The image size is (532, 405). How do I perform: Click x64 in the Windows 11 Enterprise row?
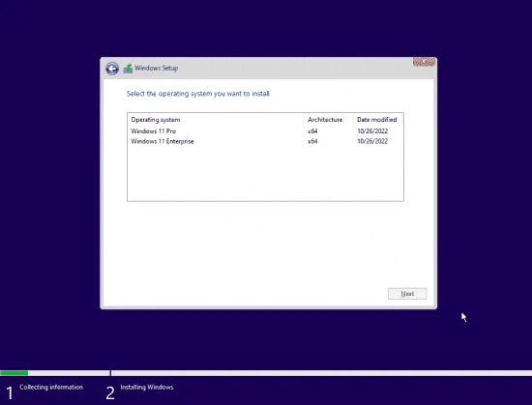coord(312,141)
